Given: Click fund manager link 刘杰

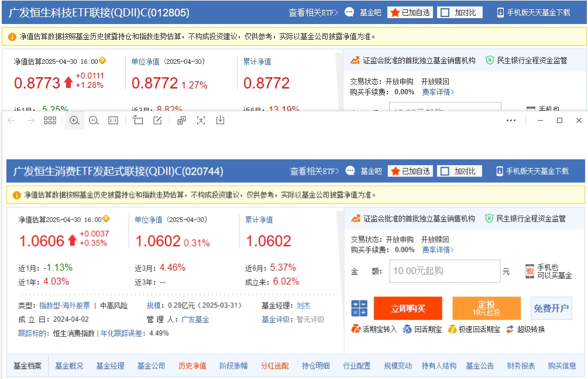Looking at the screenshot, I should [304, 306].
